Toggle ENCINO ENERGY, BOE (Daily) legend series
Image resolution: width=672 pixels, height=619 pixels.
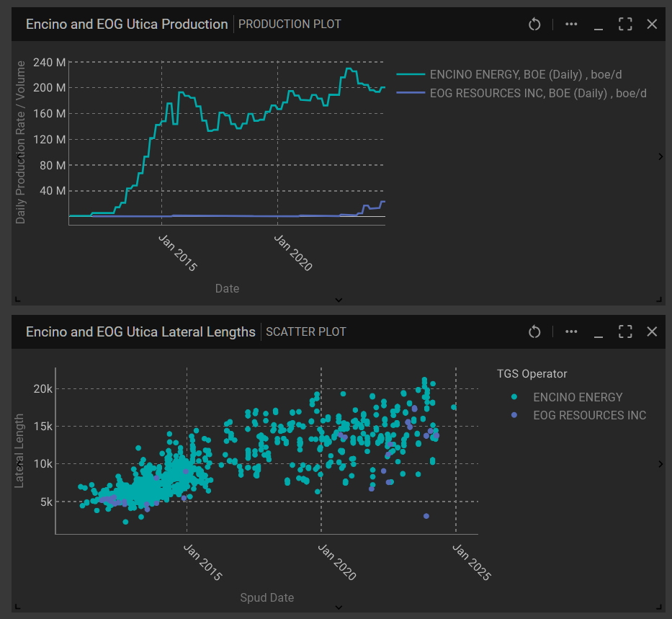509,75
